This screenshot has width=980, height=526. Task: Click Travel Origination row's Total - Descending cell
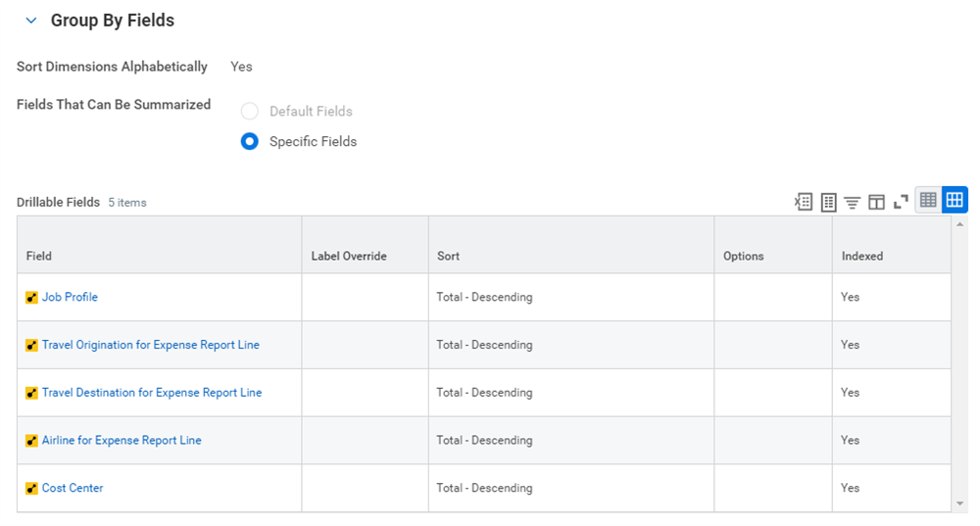pyautogui.click(x=571, y=345)
